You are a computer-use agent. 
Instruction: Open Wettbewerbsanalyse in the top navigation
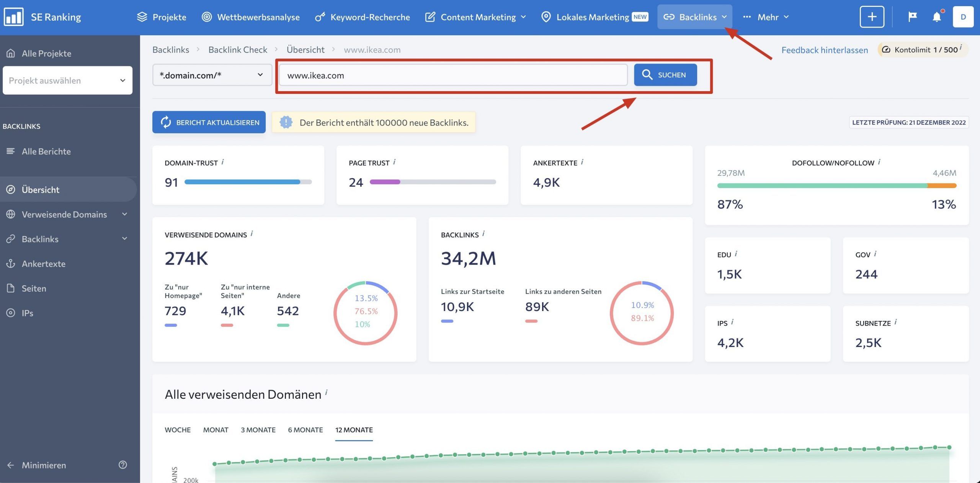pos(251,17)
